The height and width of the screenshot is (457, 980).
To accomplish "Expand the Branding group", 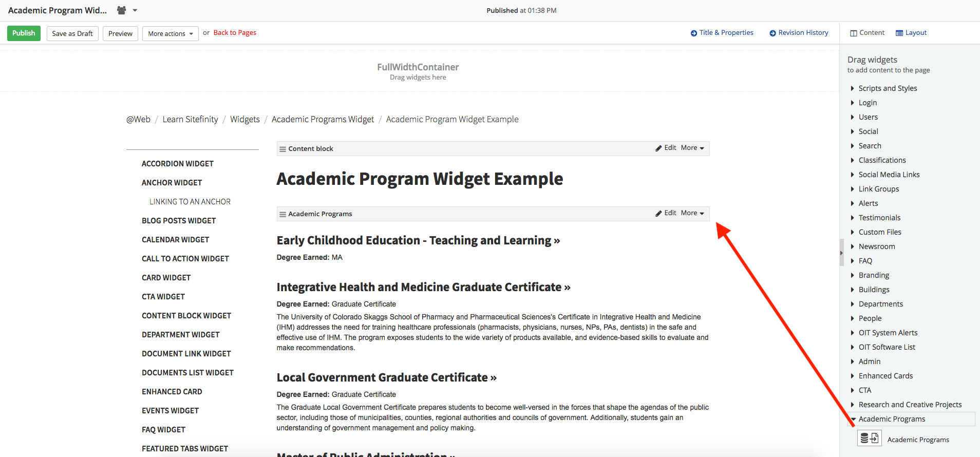I will point(874,275).
